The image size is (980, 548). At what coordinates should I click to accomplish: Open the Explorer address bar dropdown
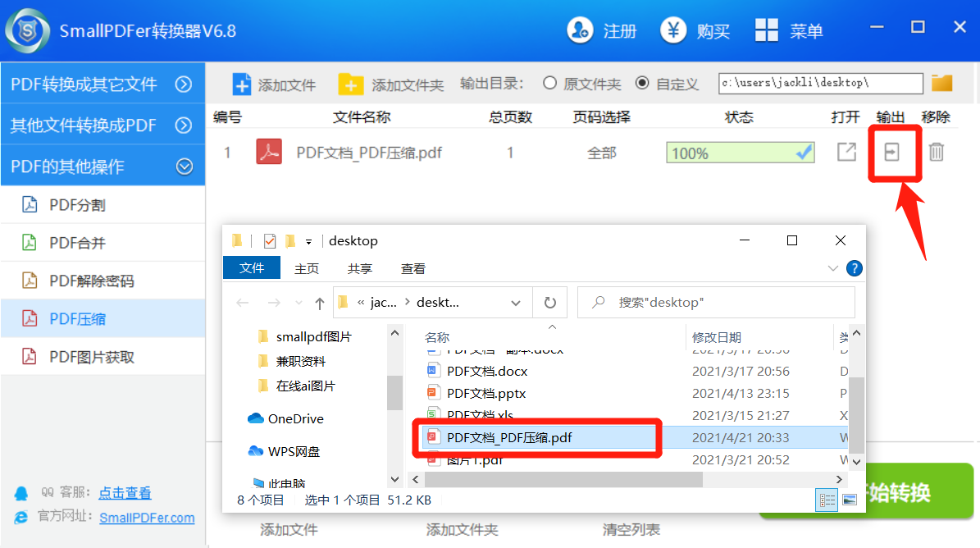tap(516, 303)
